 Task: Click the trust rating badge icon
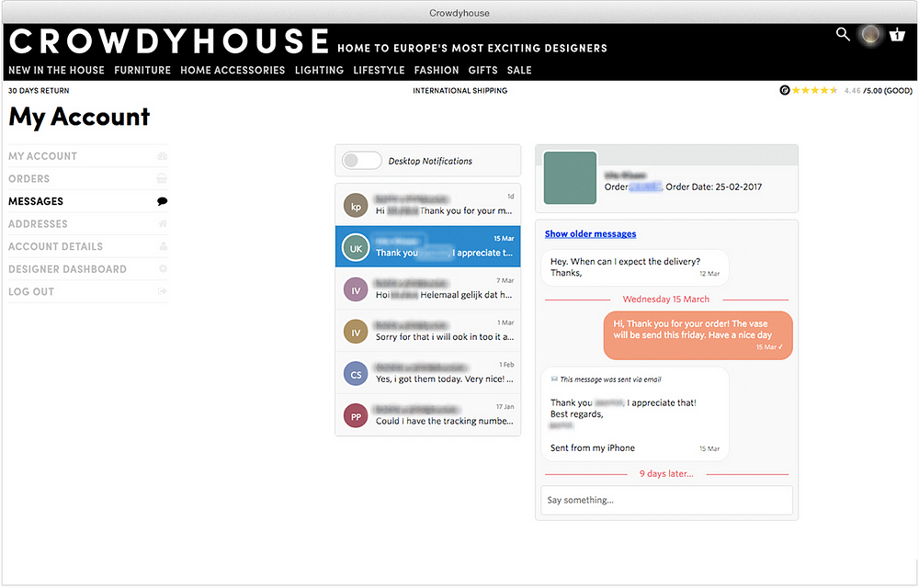[785, 90]
